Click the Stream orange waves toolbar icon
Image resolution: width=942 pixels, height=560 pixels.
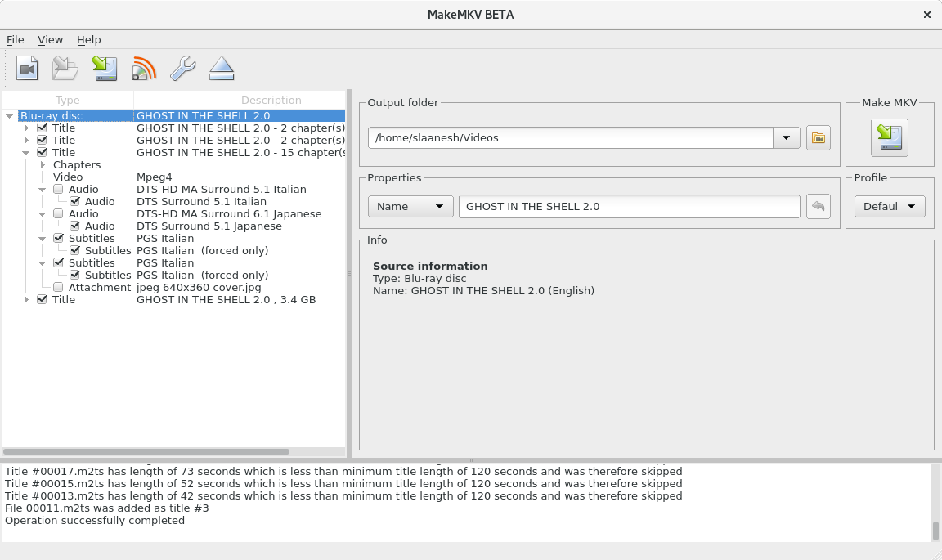coord(144,69)
